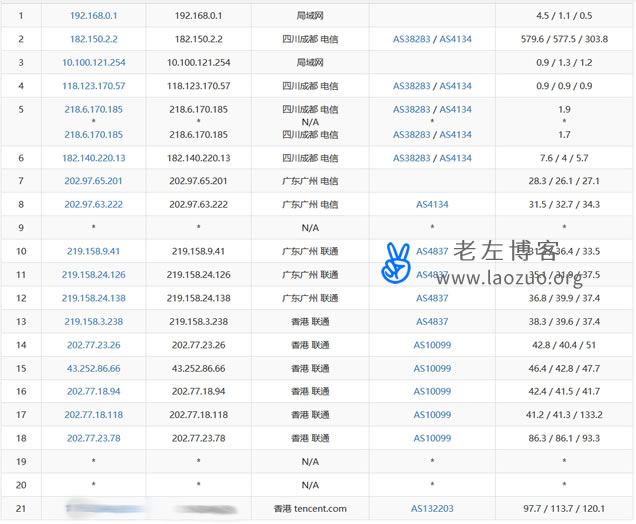Follow the blue 219.158.24.126 link
Image resolution: width=636 pixels, height=524 pixels.
click(x=93, y=275)
